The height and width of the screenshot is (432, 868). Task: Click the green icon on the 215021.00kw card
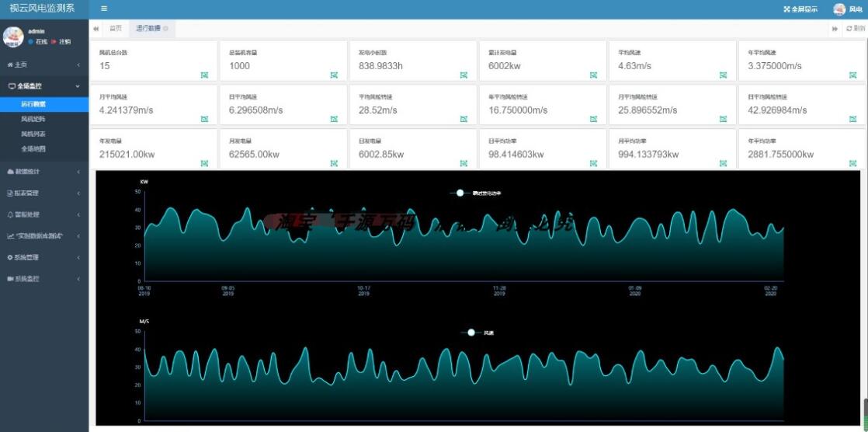click(x=204, y=163)
